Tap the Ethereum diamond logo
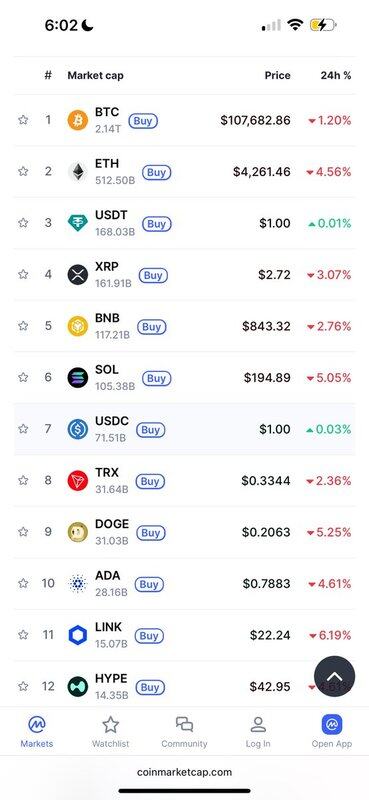 (x=78, y=172)
